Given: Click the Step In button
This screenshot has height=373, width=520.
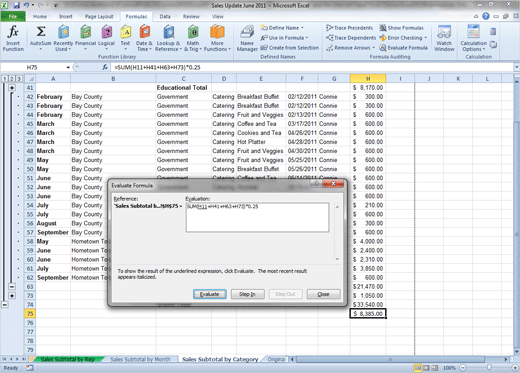Looking at the screenshot, I should [x=247, y=294].
